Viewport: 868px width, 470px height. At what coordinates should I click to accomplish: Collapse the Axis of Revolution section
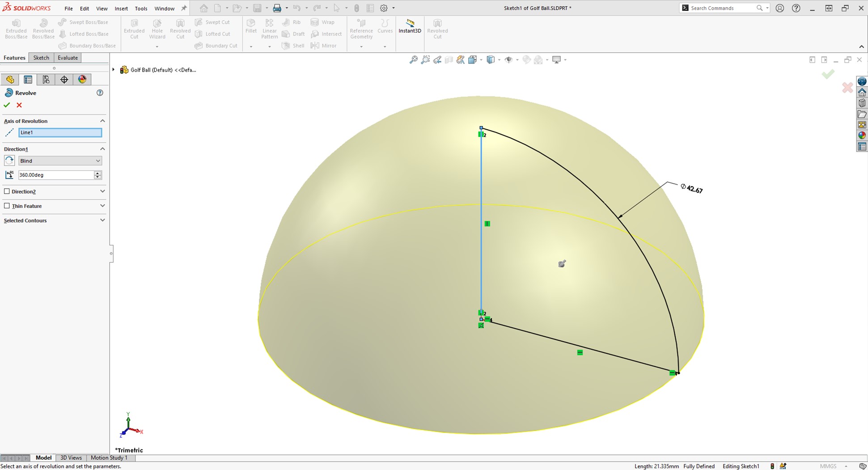click(x=102, y=121)
